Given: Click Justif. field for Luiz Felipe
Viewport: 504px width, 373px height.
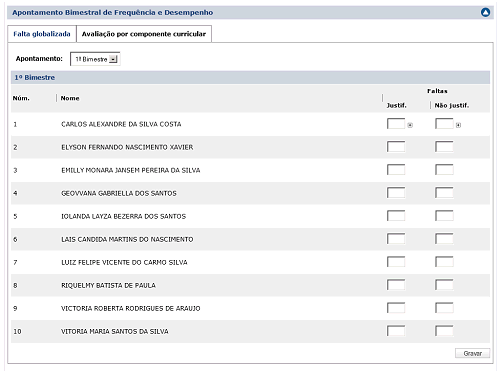Looking at the screenshot, I should (x=396, y=262).
